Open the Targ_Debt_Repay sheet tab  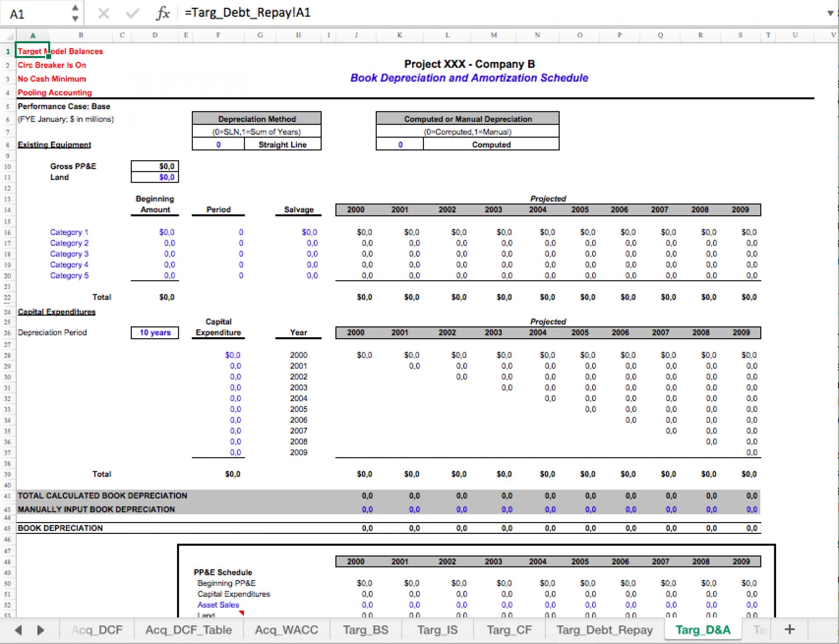(x=604, y=630)
